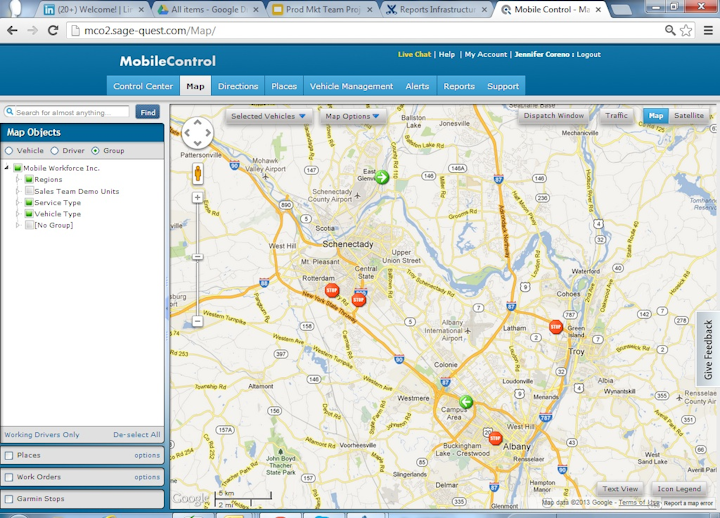Click the map zoom out minus button

197,321
